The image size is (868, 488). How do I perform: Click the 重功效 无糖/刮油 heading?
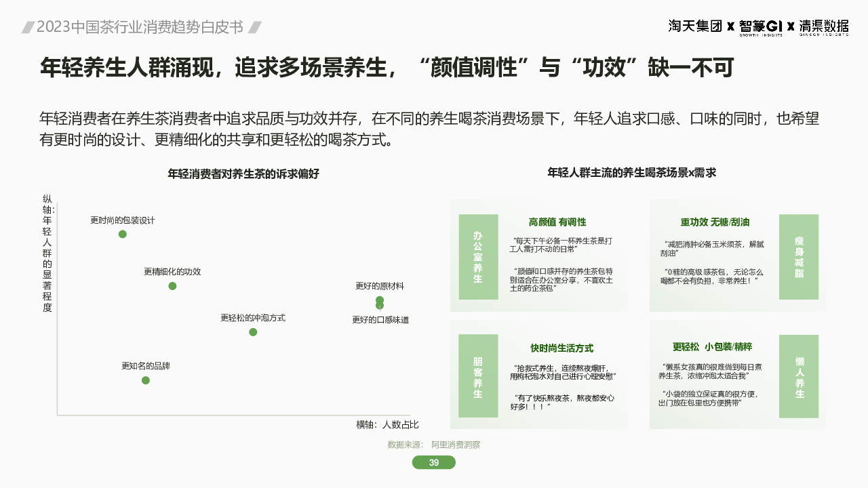point(715,222)
